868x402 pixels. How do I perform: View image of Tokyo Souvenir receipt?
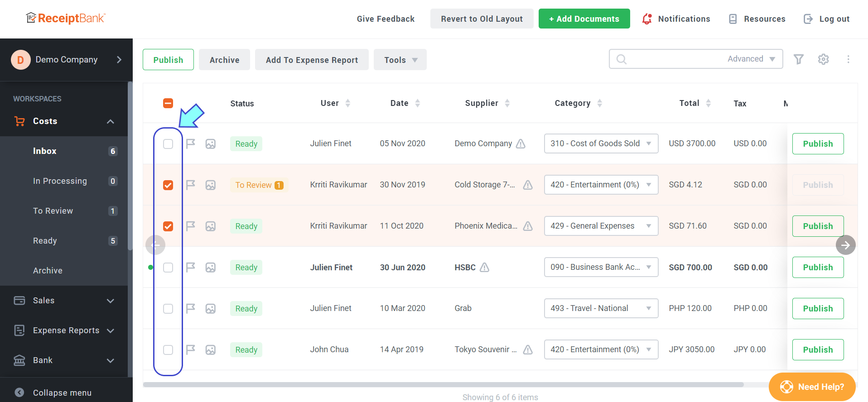pos(211,350)
